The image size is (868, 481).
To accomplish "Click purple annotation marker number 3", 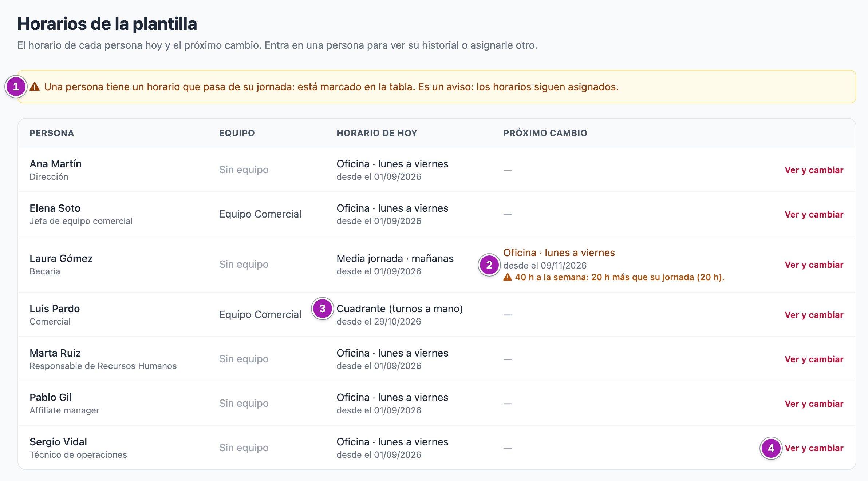I will coord(322,309).
